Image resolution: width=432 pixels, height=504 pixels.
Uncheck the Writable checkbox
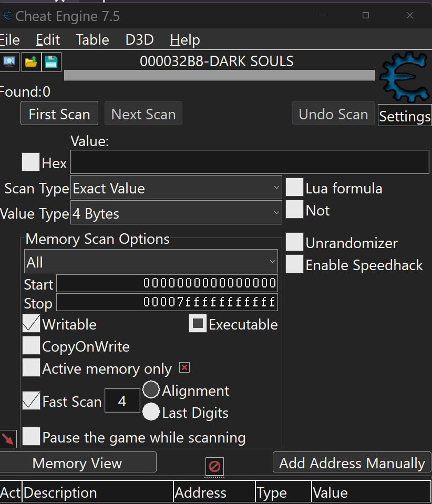[x=30, y=324]
